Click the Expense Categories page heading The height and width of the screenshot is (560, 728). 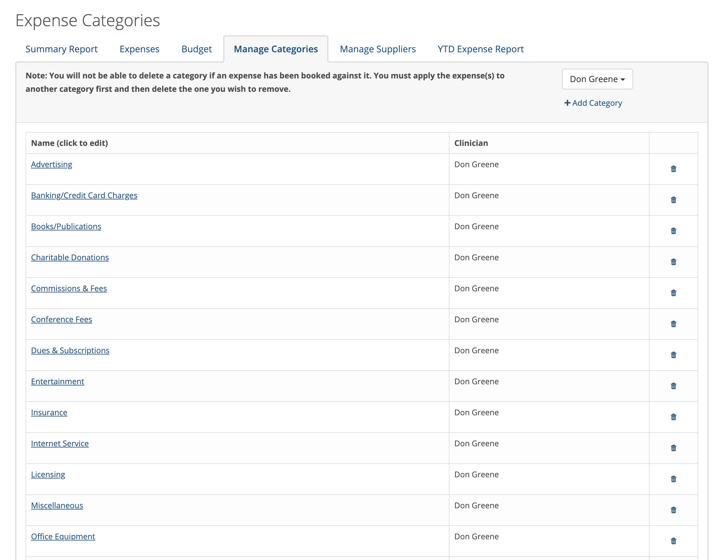88,21
